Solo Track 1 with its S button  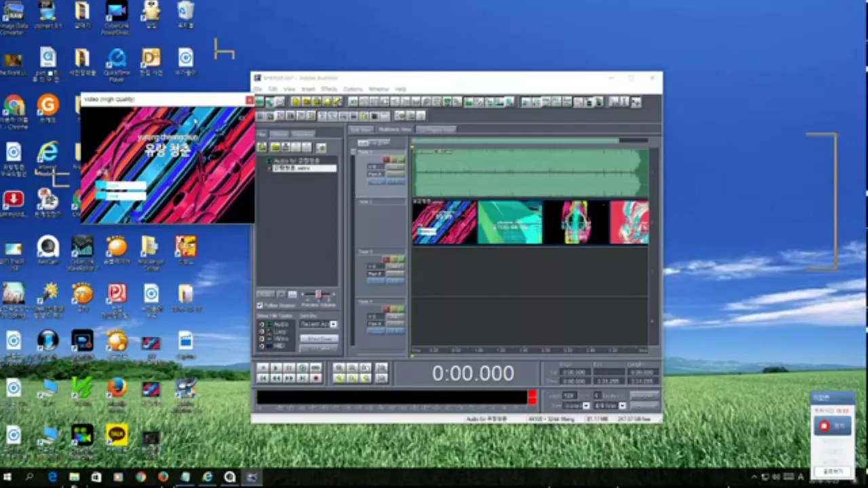[394, 159]
